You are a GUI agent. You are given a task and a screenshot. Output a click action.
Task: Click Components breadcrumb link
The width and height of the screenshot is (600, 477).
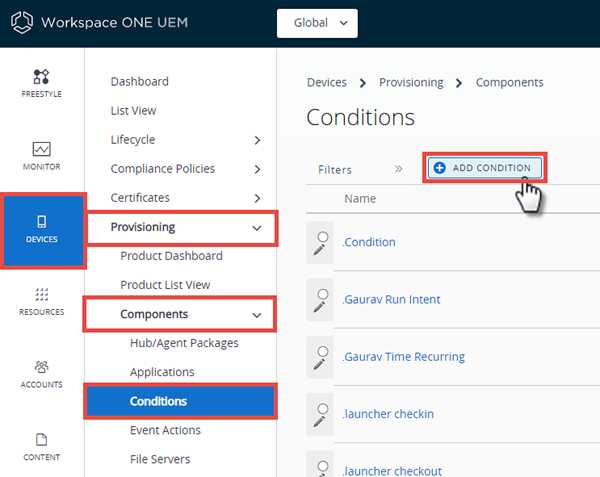pyautogui.click(x=509, y=82)
